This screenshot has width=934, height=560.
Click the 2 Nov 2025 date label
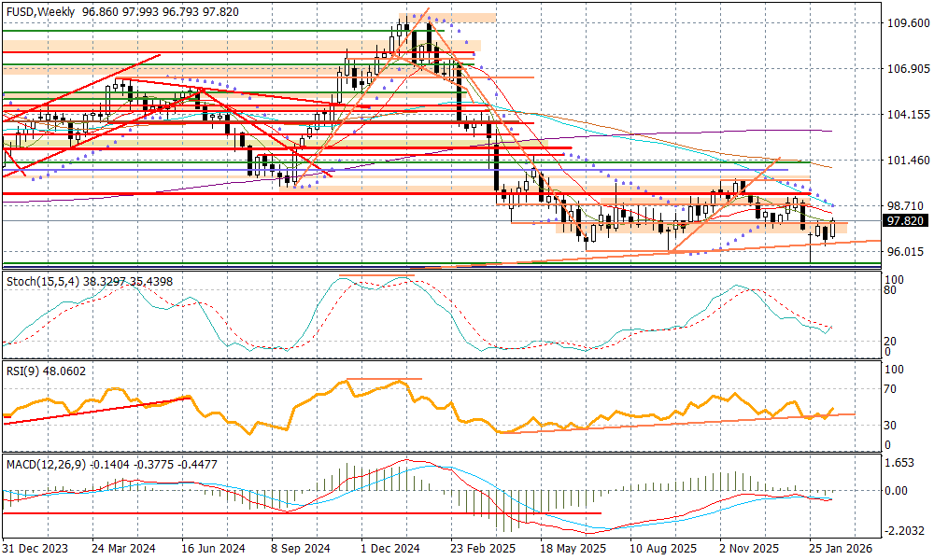[749, 550]
